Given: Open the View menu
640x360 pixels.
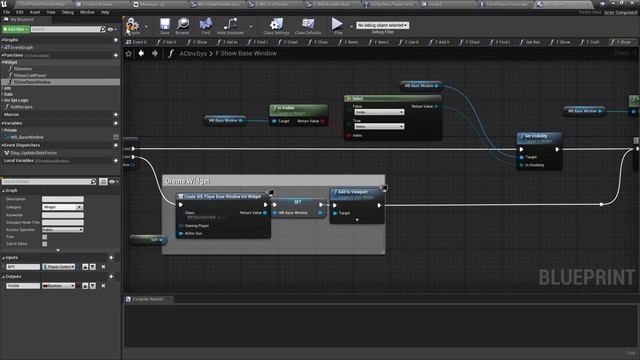Looking at the screenshot, I should click(51, 12).
